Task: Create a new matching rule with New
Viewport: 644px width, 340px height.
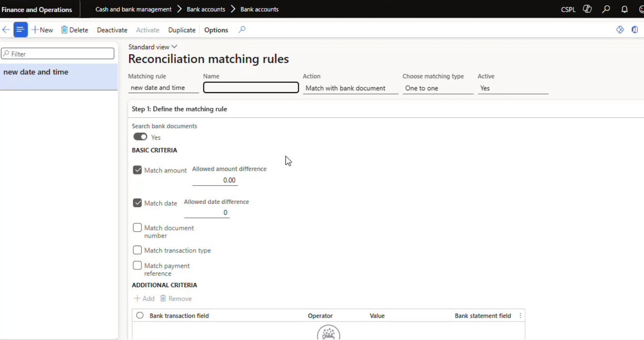Action: click(42, 30)
